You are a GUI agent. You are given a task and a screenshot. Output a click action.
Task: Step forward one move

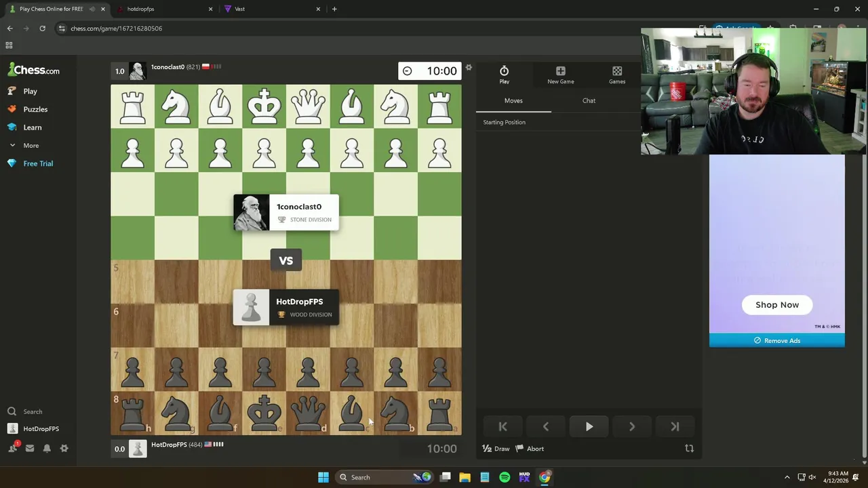tap(632, 427)
